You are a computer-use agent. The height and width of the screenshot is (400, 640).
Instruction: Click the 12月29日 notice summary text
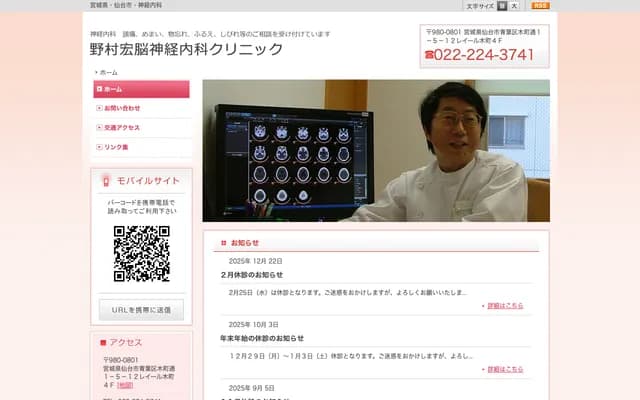(x=351, y=356)
